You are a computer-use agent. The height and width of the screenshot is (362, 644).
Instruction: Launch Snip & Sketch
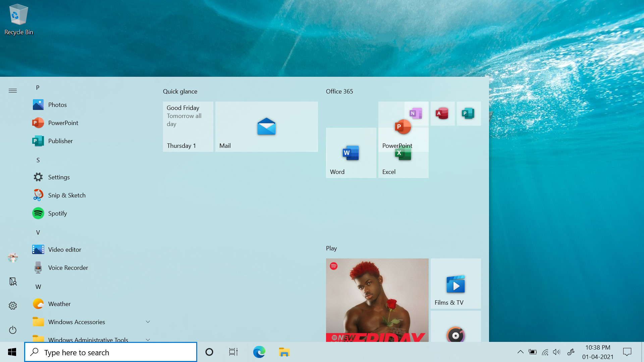[91, 195]
